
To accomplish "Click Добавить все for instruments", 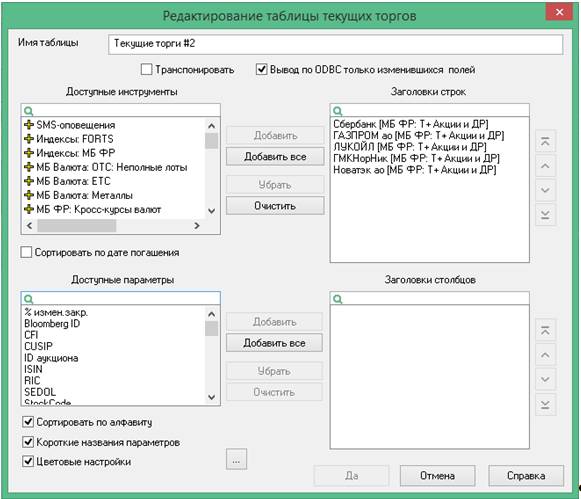I will coord(275,157).
